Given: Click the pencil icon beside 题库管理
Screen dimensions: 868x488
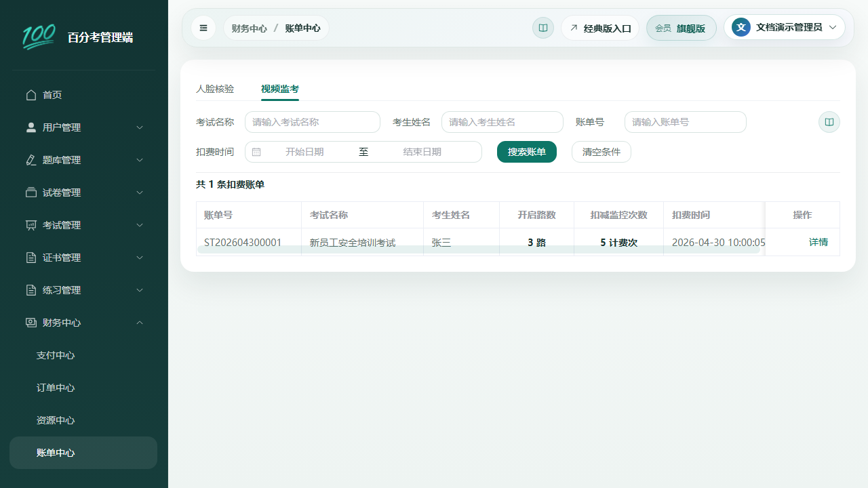Looking at the screenshot, I should tap(31, 160).
